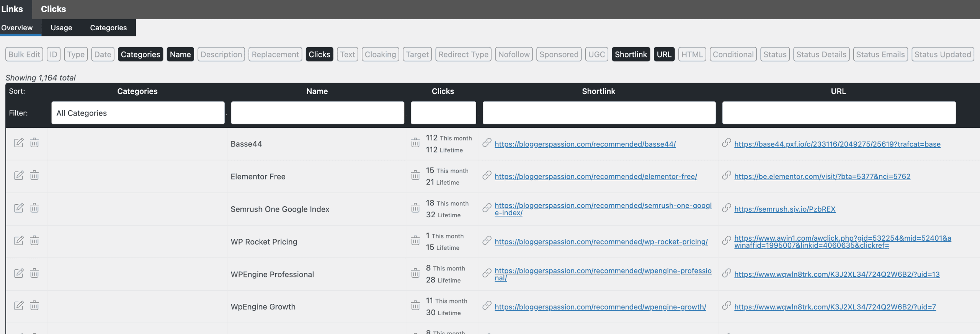Show the Cloaking column
The width and height of the screenshot is (980, 334).
(380, 54)
